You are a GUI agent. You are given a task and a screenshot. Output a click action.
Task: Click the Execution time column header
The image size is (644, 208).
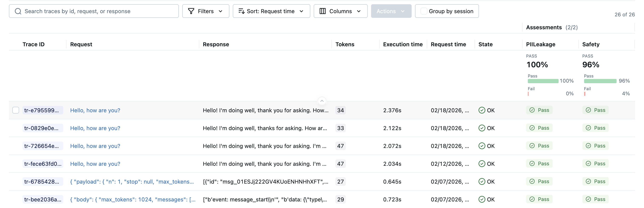click(x=402, y=44)
